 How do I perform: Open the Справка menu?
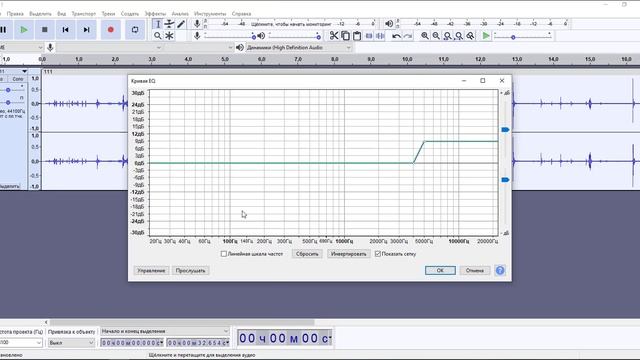pyautogui.click(x=241, y=13)
